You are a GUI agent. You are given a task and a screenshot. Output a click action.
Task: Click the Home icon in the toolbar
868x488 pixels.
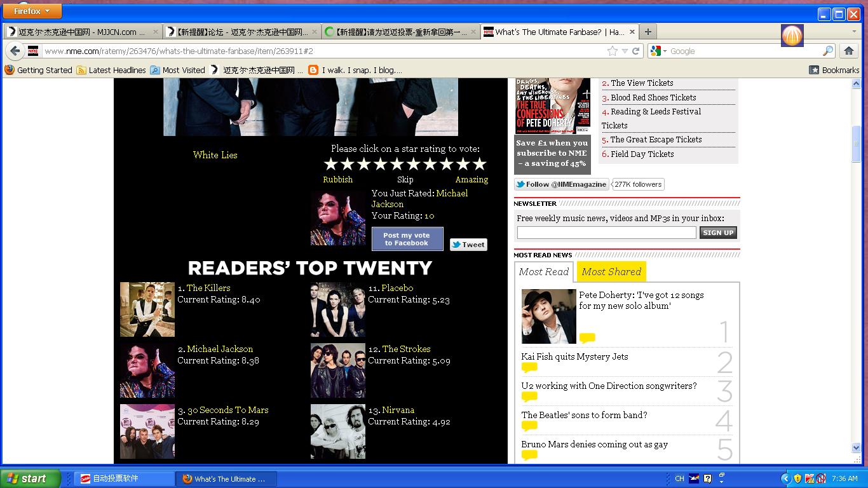pyautogui.click(x=848, y=51)
